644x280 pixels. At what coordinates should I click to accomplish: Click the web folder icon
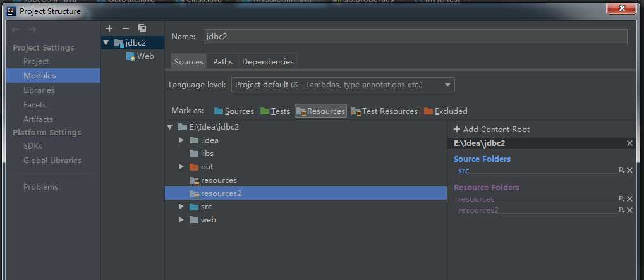pyautogui.click(x=194, y=220)
